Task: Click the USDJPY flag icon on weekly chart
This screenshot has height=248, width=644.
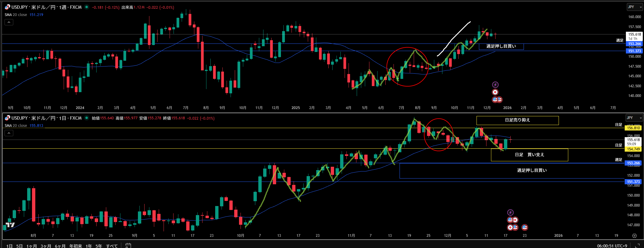Action: [7, 7]
